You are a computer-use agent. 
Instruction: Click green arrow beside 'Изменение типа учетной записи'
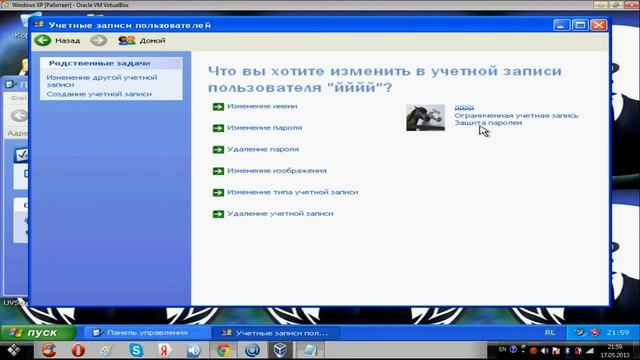pos(218,192)
